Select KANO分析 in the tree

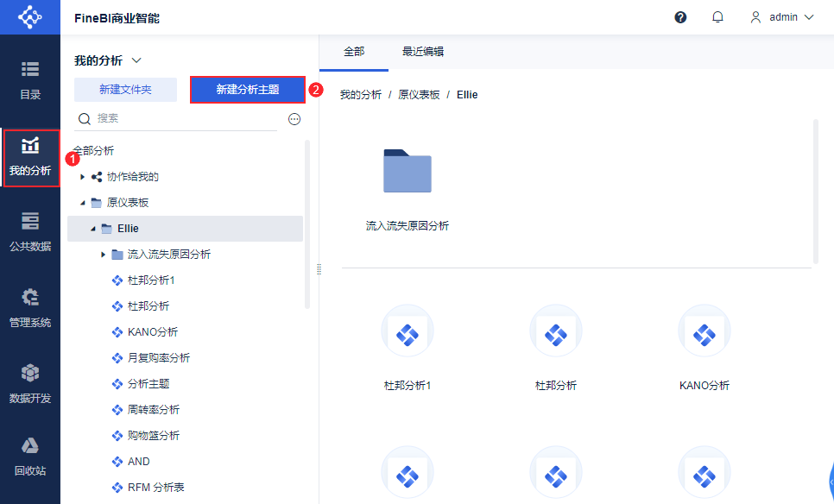pyautogui.click(x=153, y=332)
